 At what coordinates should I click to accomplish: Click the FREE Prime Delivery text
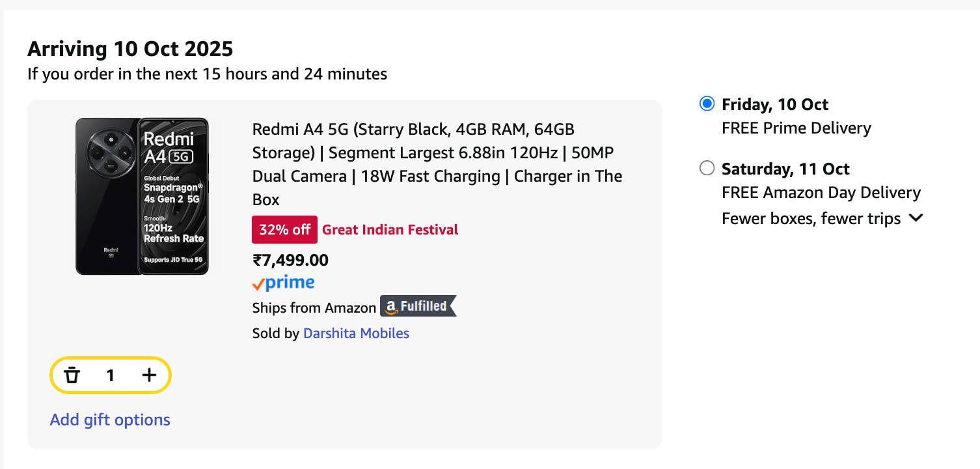pos(796,128)
